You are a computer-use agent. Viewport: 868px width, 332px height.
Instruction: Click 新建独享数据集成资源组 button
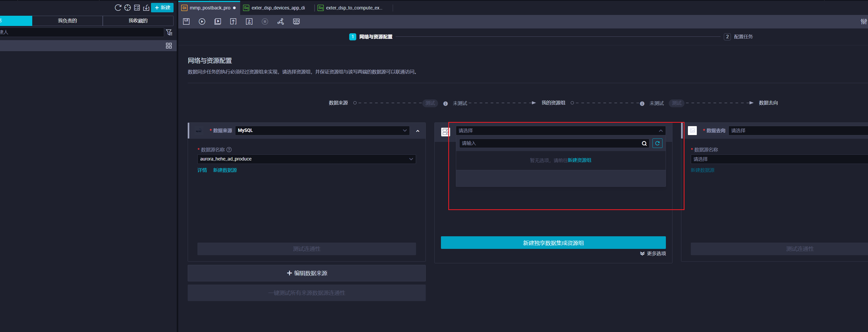(553, 243)
